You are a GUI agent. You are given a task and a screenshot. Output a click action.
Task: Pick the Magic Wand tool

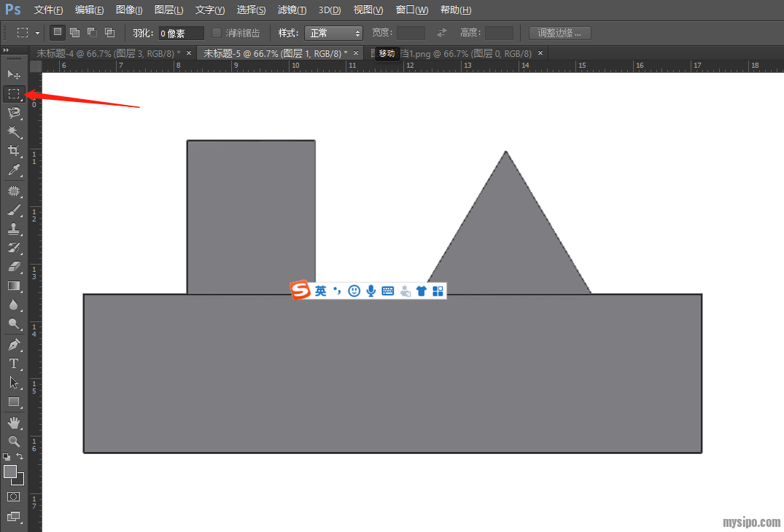[13, 132]
